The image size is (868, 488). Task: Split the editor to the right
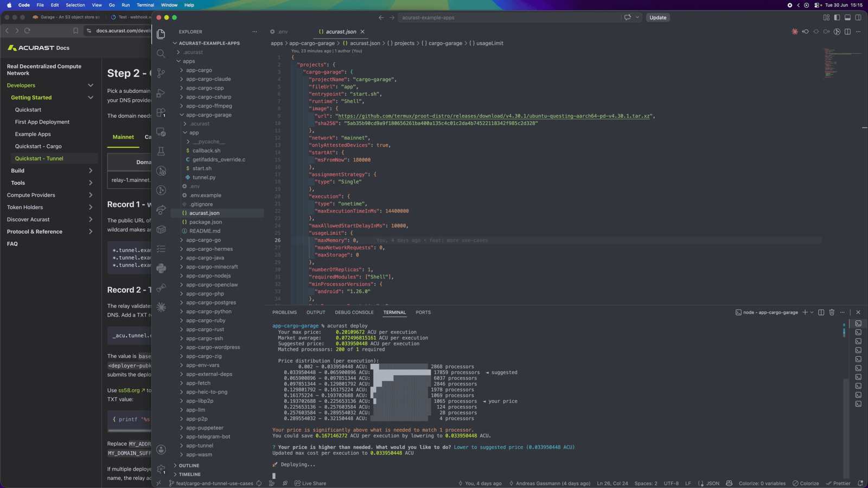pos(848,31)
